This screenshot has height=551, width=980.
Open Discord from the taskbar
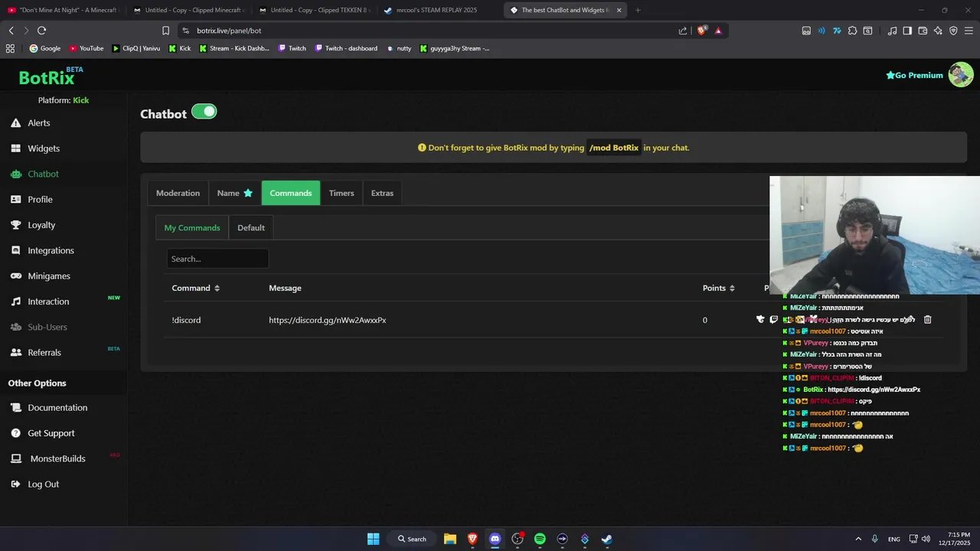[495, 539]
